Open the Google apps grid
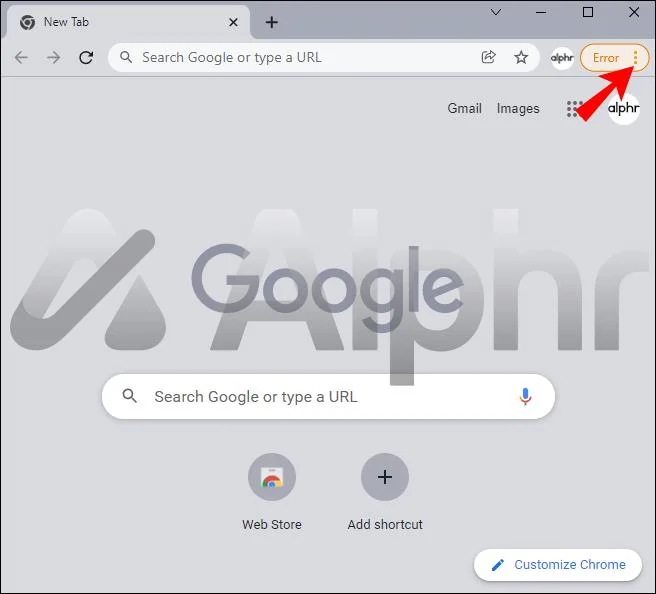The image size is (656, 594). point(574,109)
